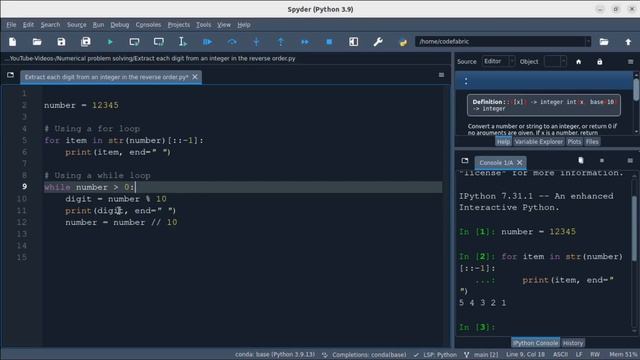This screenshot has width=640, height=360.
Task: Switch to the Plots tab
Action: [x=574, y=142]
